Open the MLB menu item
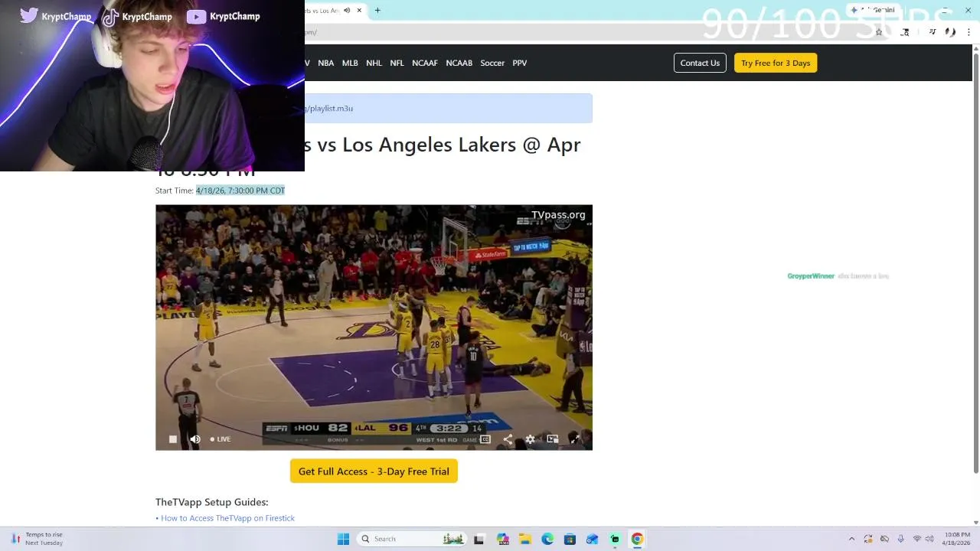The width and height of the screenshot is (980, 551). tap(350, 63)
